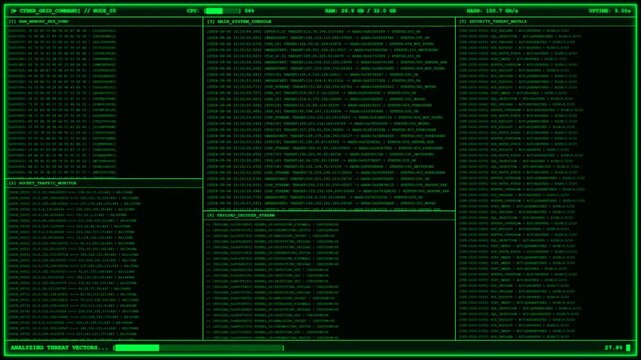Click the HASH rate readout in header

point(492,11)
